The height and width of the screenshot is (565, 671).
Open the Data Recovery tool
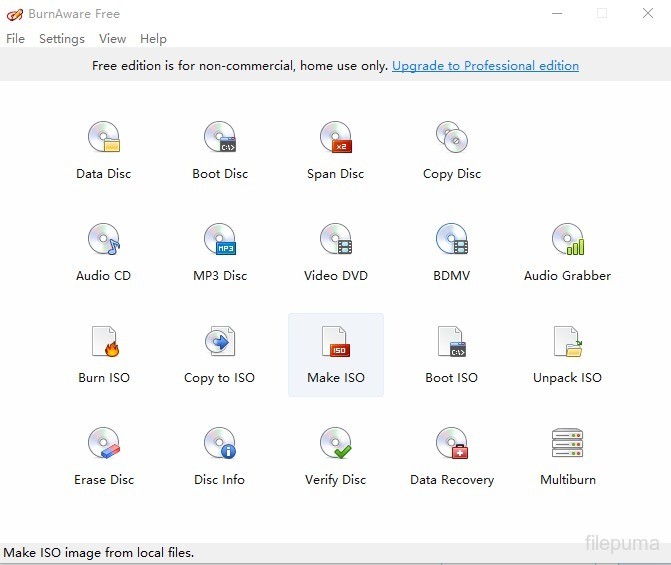452,457
